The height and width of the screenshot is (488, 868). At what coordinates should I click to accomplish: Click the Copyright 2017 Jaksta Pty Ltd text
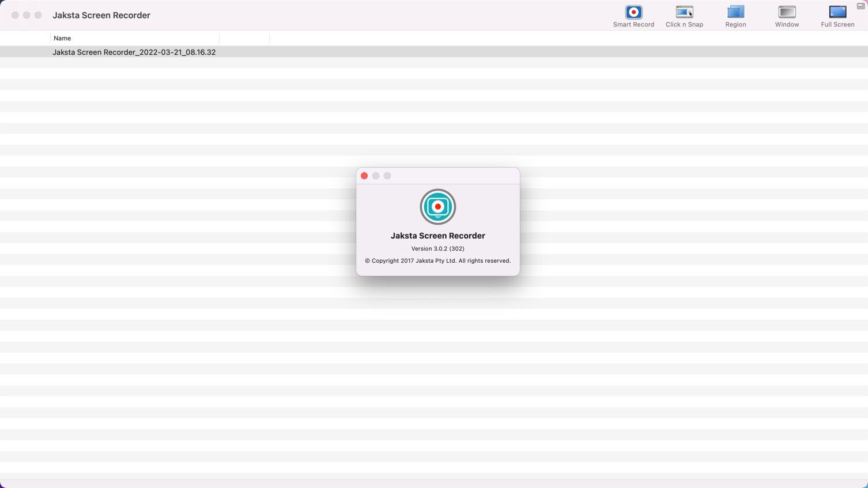click(x=438, y=260)
